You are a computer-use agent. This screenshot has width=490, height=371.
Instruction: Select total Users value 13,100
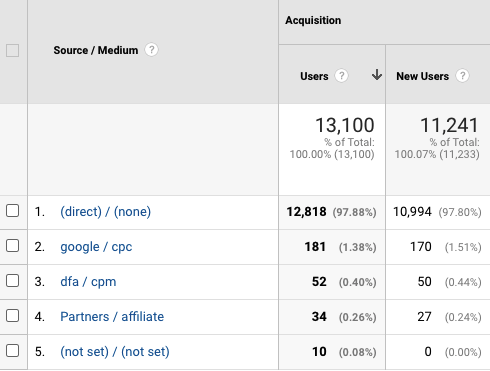pos(345,125)
